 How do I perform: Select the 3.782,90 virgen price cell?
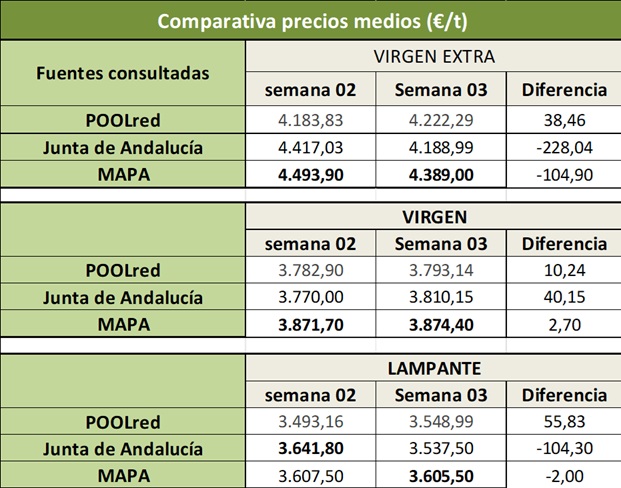[x=310, y=271]
